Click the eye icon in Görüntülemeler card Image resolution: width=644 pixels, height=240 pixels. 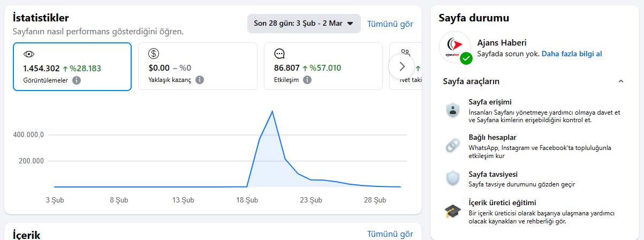[x=29, y=54]
